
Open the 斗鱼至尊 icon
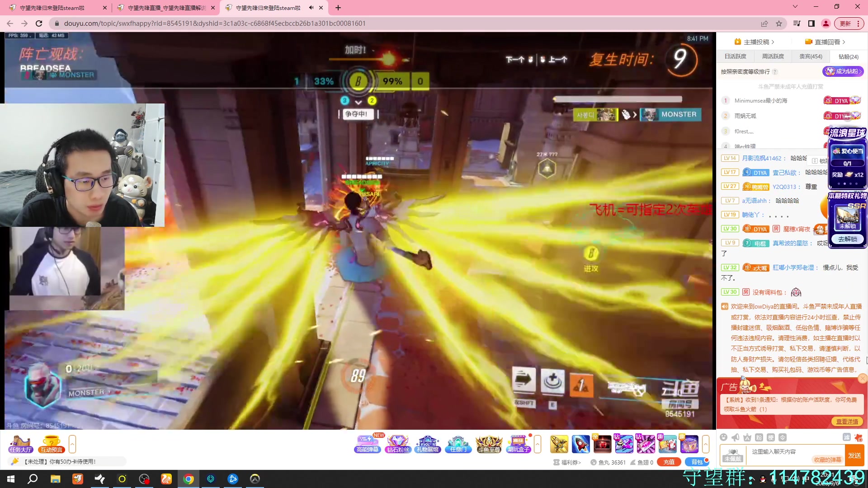(489, 444)
